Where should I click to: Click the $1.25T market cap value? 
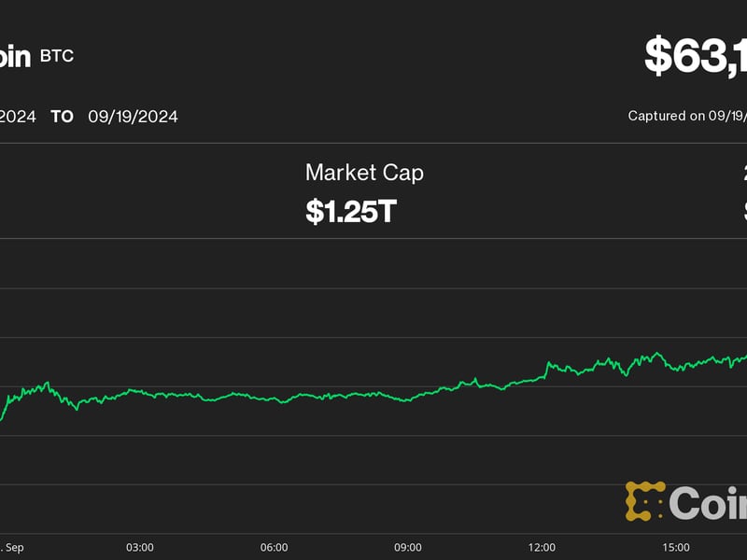(351, 211)
